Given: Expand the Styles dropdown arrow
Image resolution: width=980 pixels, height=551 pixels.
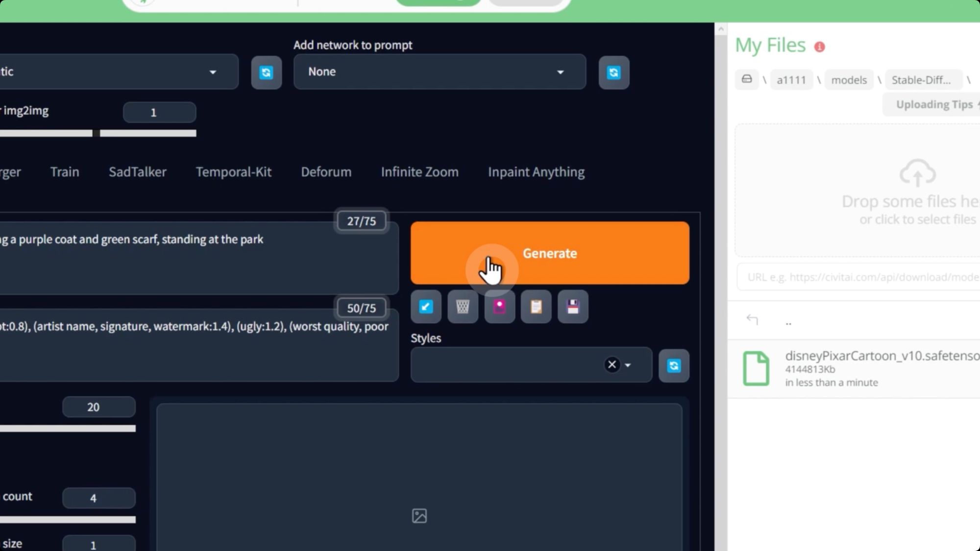Looking at the screenshot, I should click(628, 365).
